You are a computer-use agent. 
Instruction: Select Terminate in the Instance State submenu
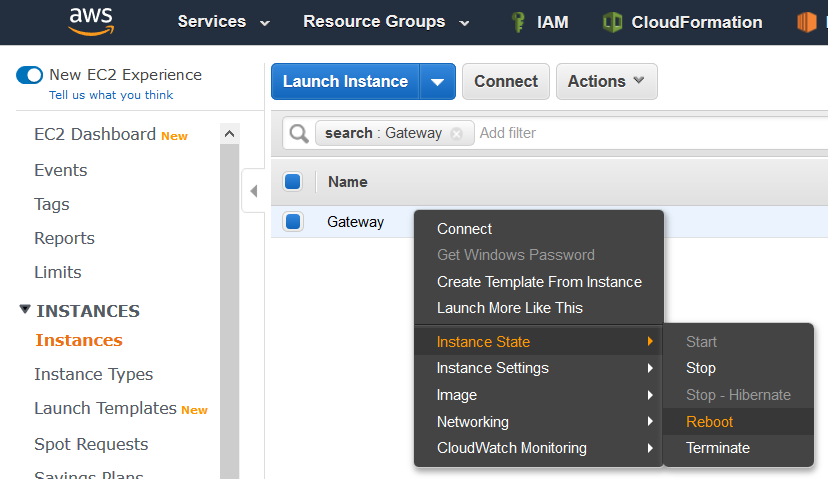tap(717, 448)
